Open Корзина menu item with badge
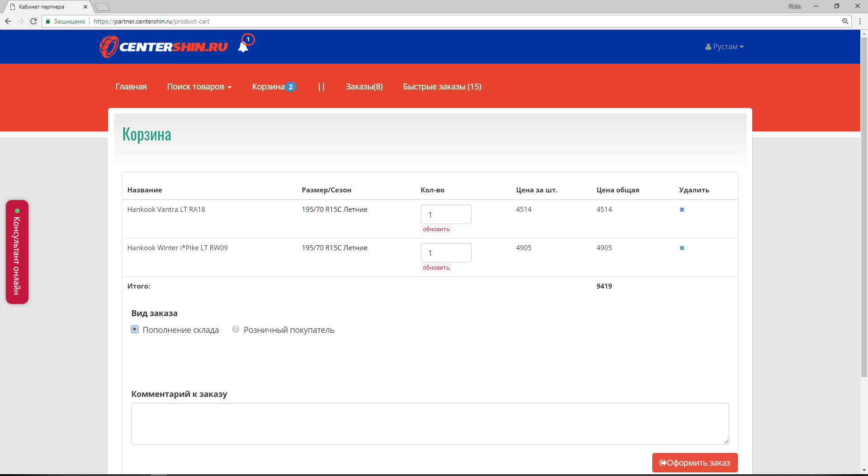 point(274,87)
